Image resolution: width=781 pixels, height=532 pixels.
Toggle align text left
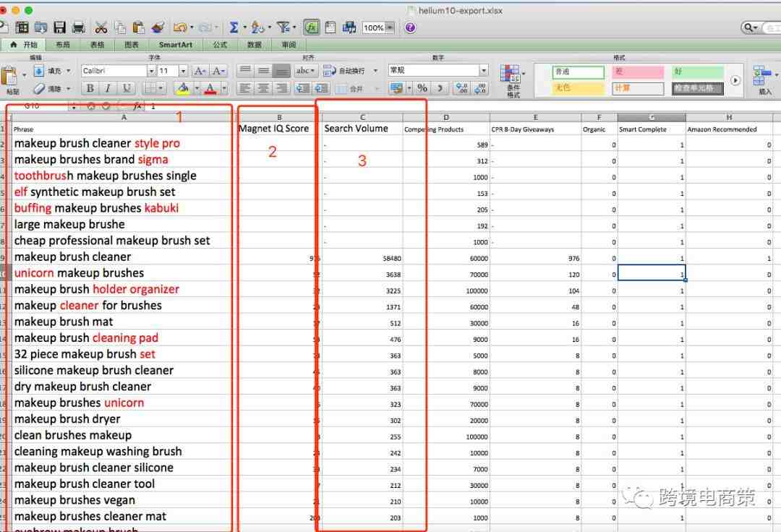[244, 88]
